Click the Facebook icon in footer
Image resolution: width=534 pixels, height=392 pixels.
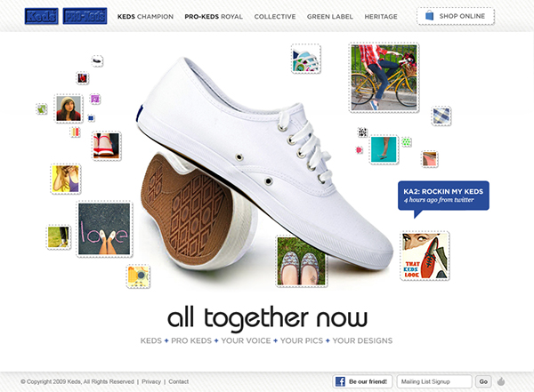340,381
